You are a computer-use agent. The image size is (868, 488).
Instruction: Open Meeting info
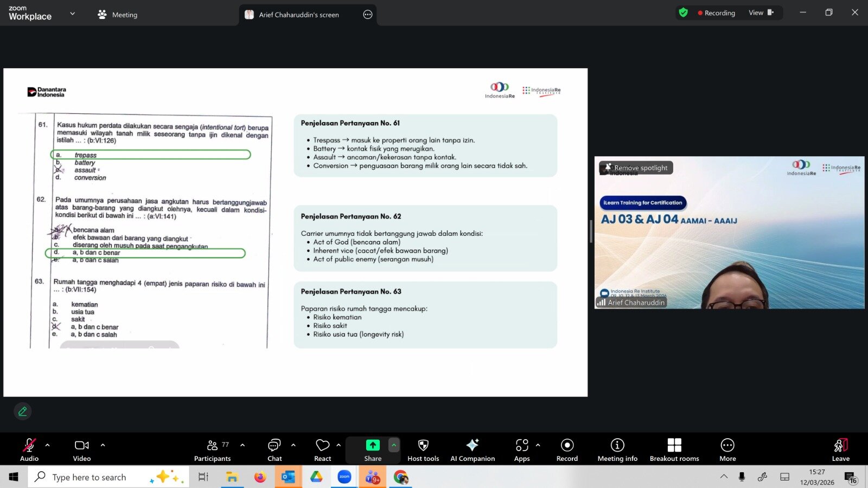[617, 450]
